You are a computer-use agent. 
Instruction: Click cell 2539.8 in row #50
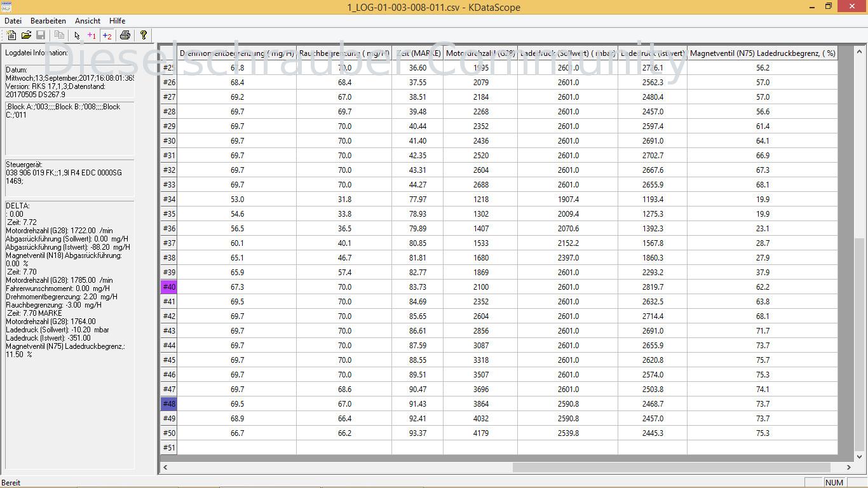[x=567, y=433]
